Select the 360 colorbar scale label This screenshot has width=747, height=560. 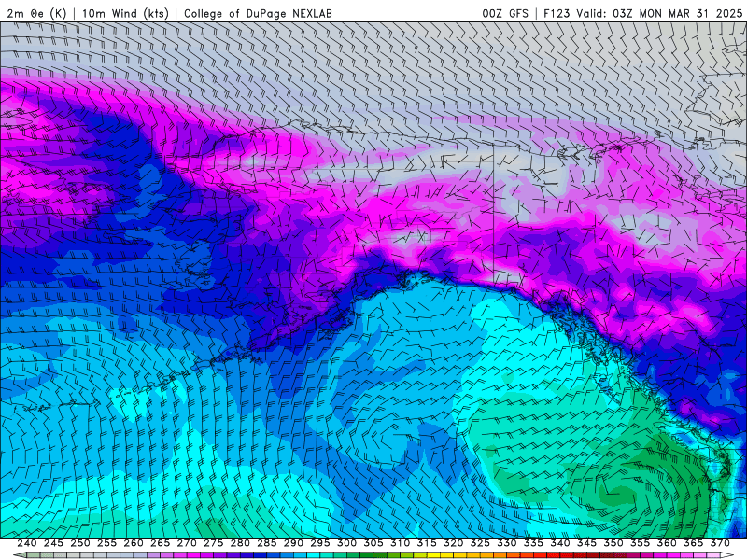click(667, 543)
